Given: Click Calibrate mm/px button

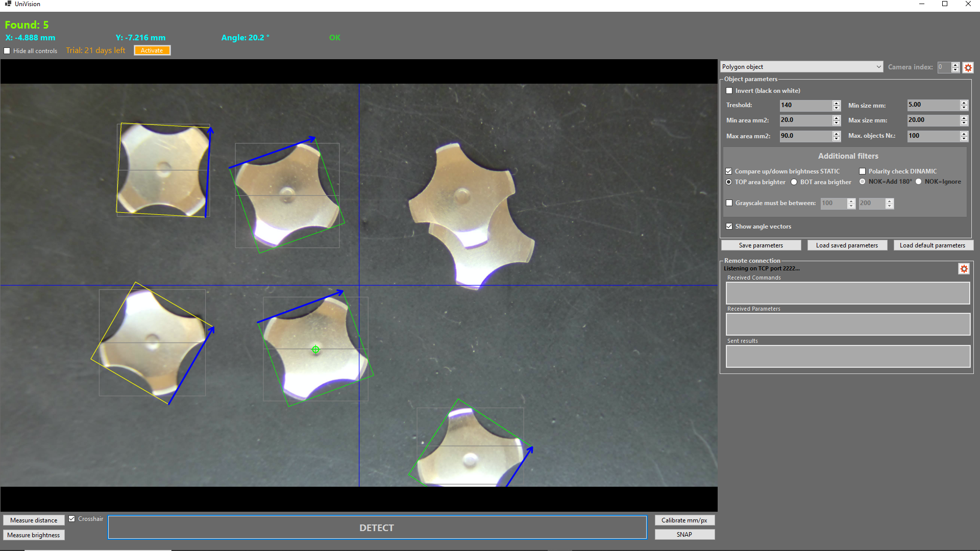Looking at the screenshot, I should (684, 520).
